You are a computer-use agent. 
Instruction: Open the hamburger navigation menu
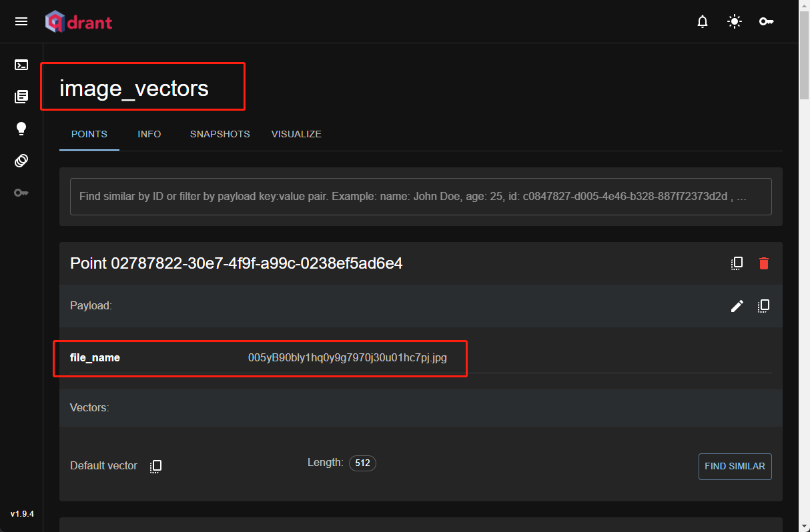(x=21, y=21)
